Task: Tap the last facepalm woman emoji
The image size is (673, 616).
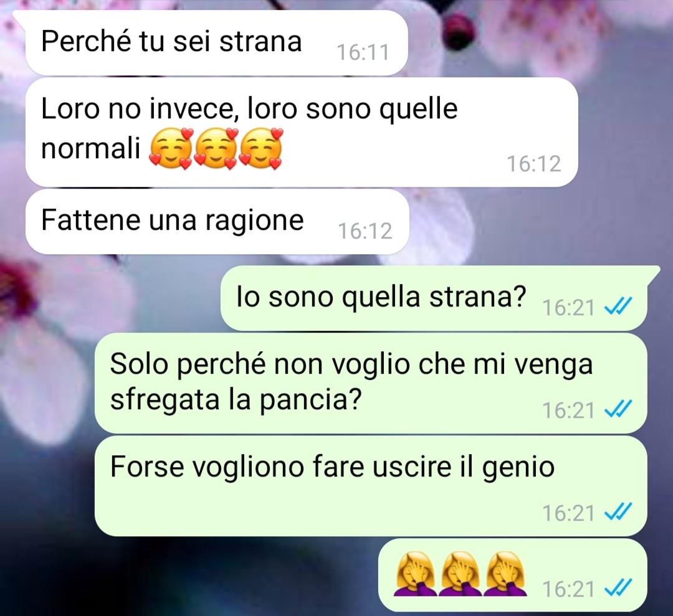Action: [505, 574]
